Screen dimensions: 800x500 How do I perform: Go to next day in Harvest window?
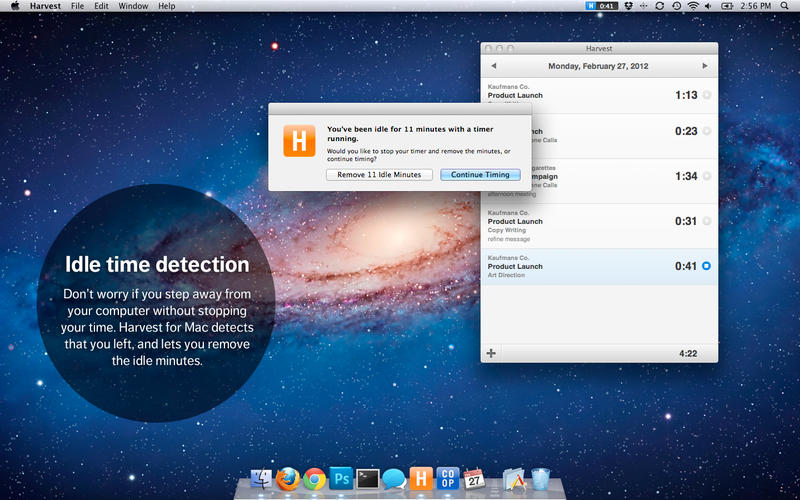click(x=705, y=66)
